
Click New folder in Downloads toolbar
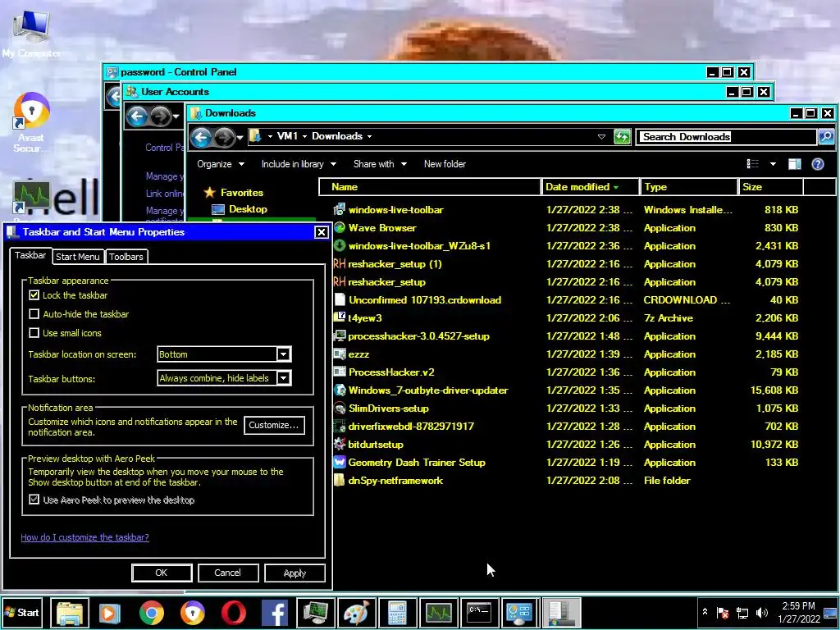click(x=445, y=164)
